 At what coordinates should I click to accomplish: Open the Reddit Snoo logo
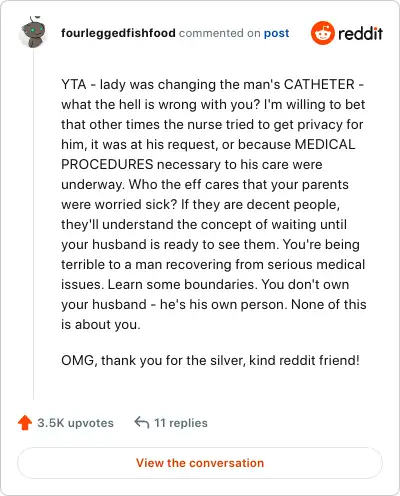[x=322, y=33]
